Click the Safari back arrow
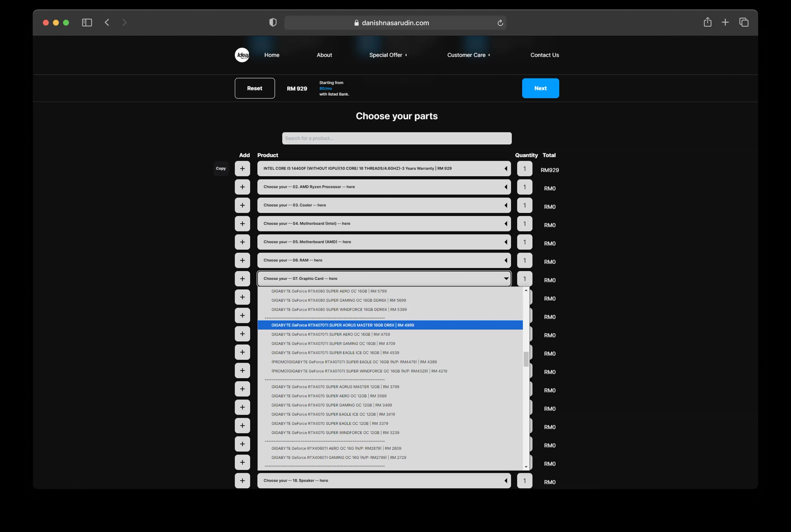This screenshot has height=532, width=791. point(107,22)
